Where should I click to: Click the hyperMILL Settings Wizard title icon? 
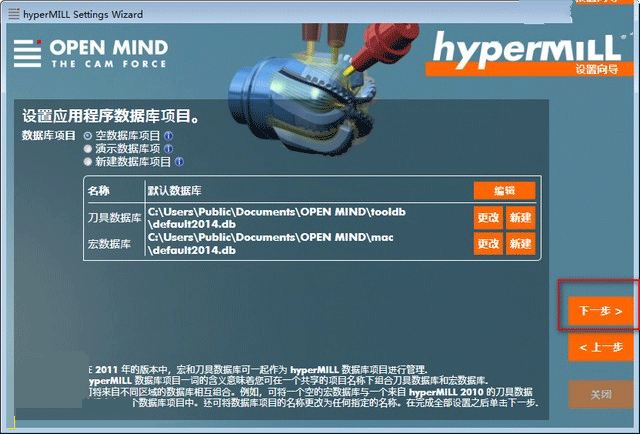point(13,14)
